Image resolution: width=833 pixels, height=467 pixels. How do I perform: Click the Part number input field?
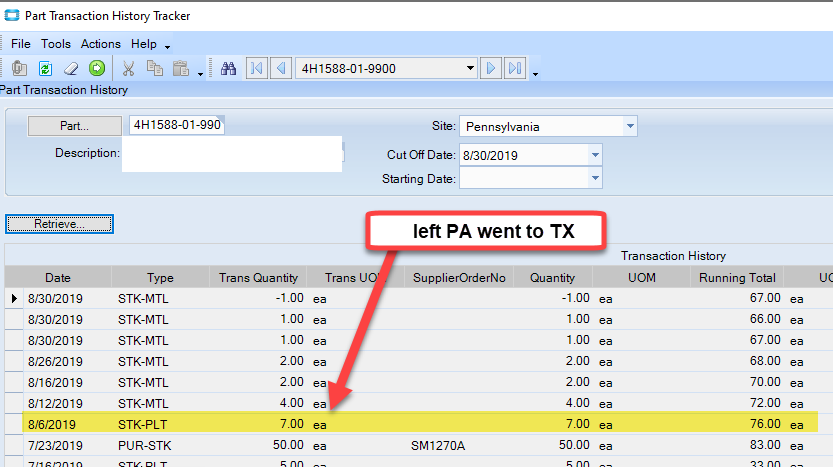pos(177,125)
